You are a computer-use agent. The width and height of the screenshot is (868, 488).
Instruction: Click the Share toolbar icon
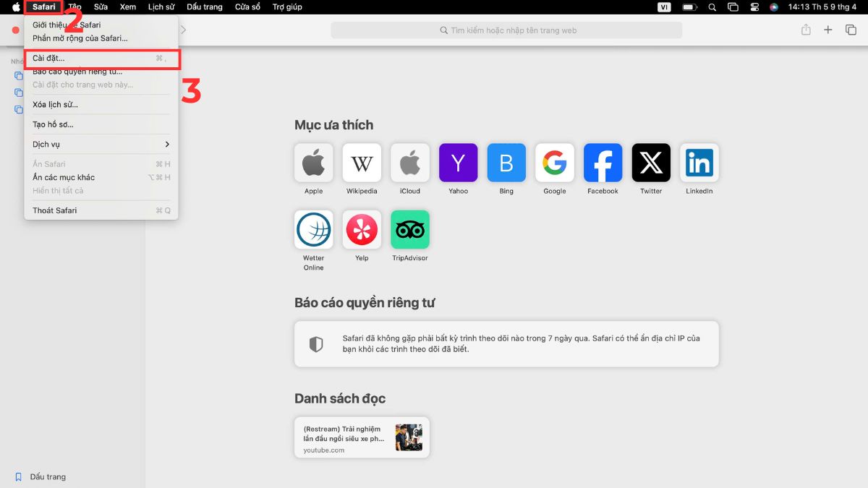coord(806,30)
